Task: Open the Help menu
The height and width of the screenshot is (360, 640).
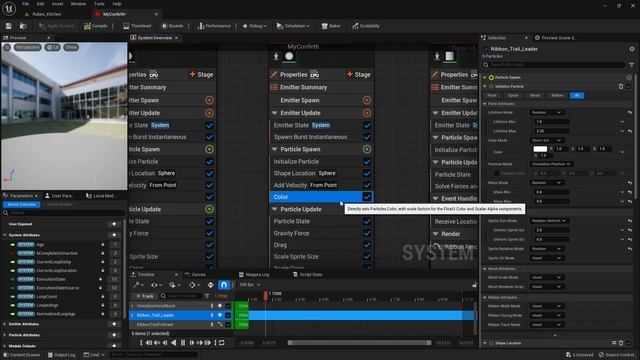Action: 117,4
